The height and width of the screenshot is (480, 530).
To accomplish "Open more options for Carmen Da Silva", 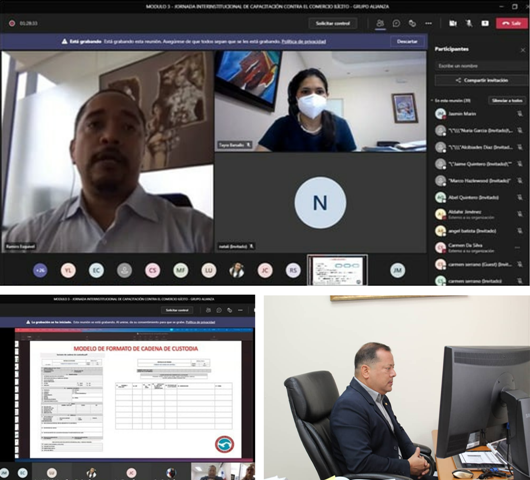I will tap(517, 248).
